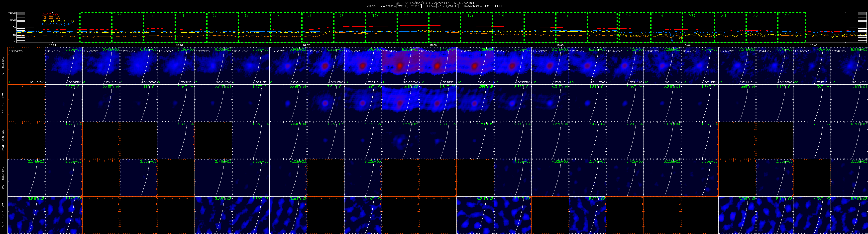Click the 18:41:48 end time label
The image size is (868, 234).
point(635,82)
